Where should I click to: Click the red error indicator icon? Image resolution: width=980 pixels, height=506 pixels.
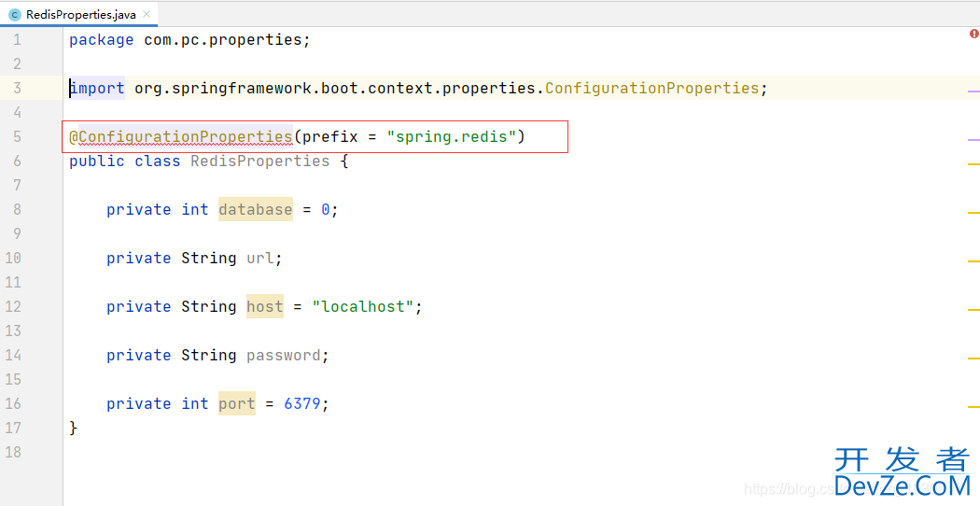coord(973,34)
